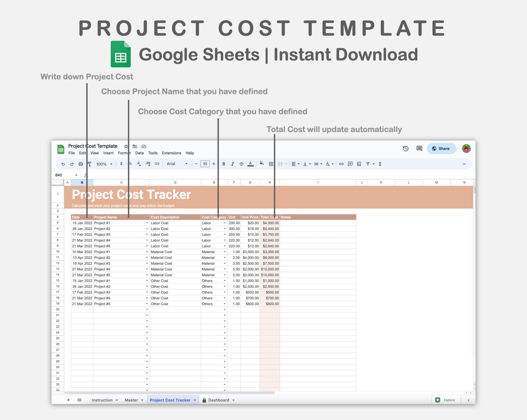This screenshot has width=527, height=420.
Task: Click the insert link icon
Action: [x=341, y=164]
